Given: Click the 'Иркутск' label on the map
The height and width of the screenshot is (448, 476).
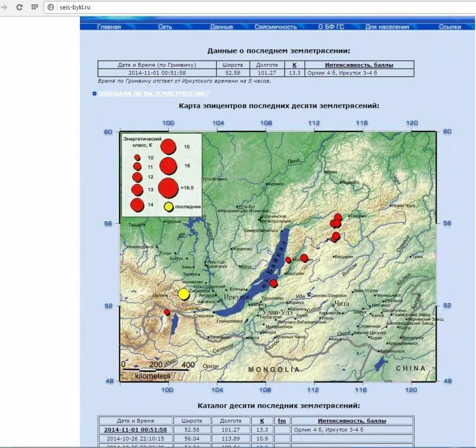Looking at the screenshot, I should click(236, 297).
